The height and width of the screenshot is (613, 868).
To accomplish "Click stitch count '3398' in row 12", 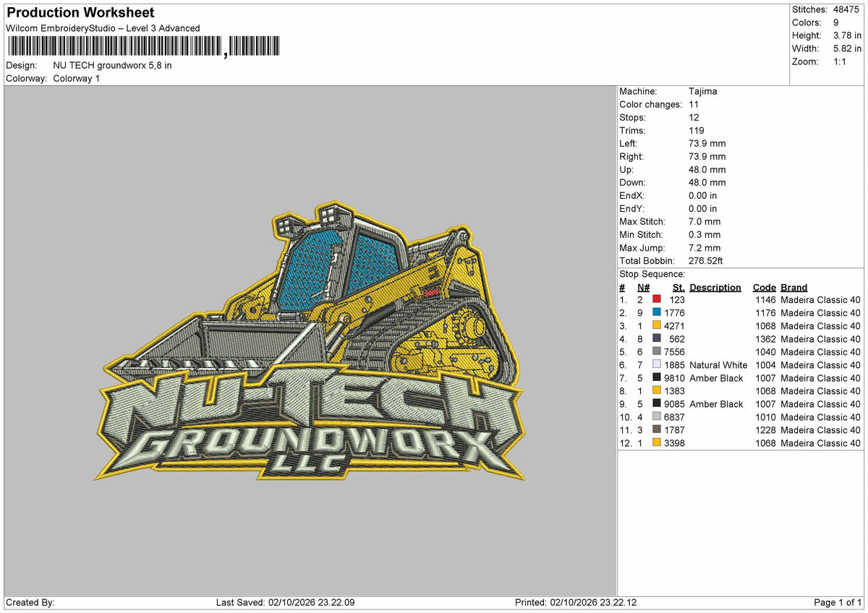I will click(674, 442).
